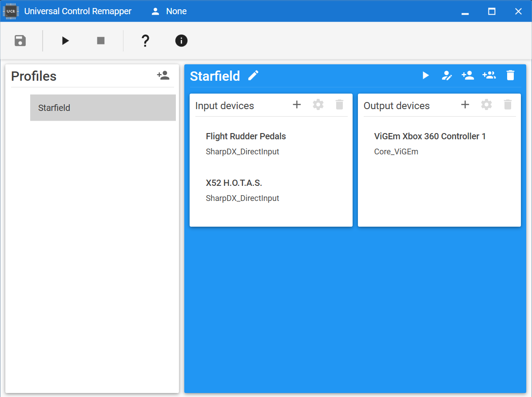Screen dimensions: 532x397
Task: Click the Input devices heading
Action: click(225, 106)
